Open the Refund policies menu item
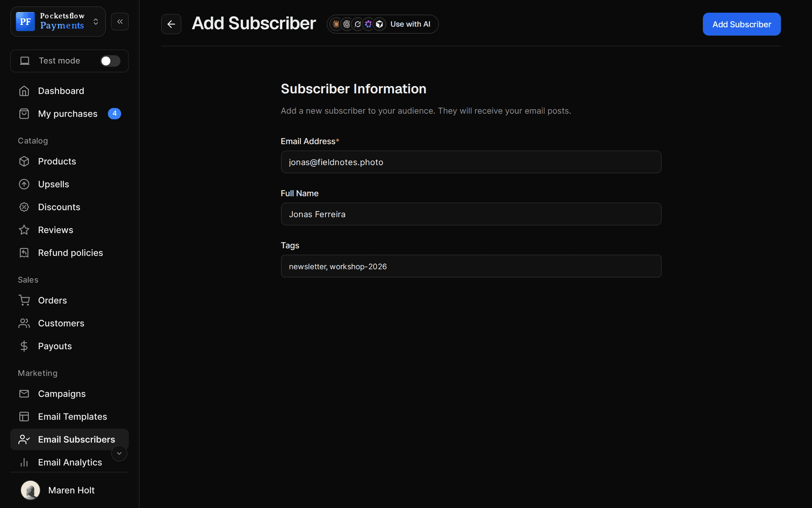Viewport: 812px width, 508px height. pyautogui.click(x=69, y=253)
